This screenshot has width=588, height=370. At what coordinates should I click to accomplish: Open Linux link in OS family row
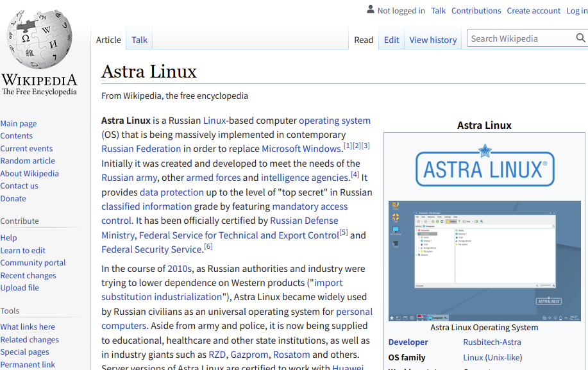tap(473, 358)
